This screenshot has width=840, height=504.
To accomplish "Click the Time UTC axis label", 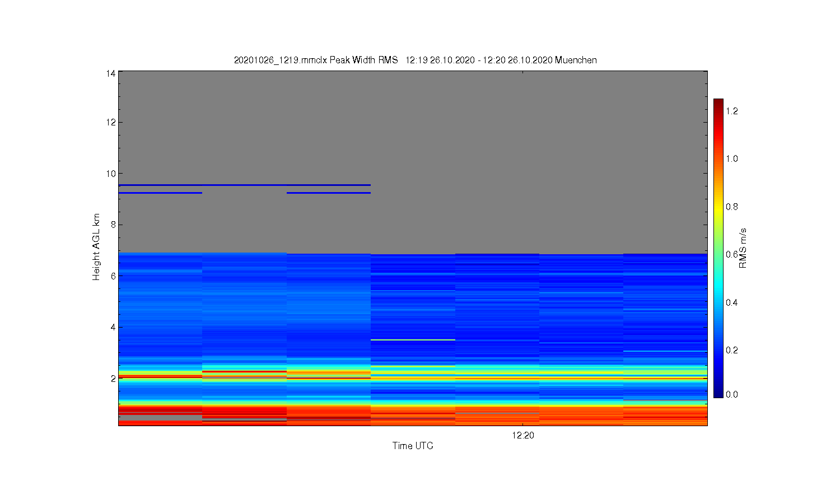I will [413, 446].
